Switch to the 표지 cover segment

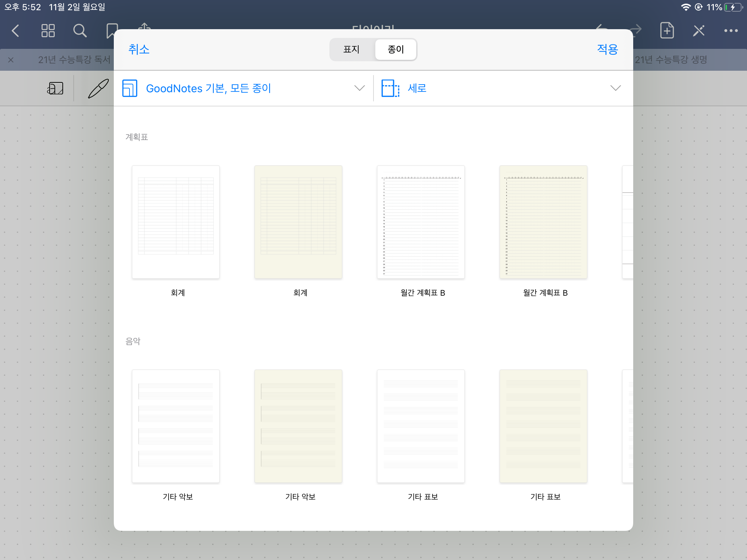(x=352, y=49)
